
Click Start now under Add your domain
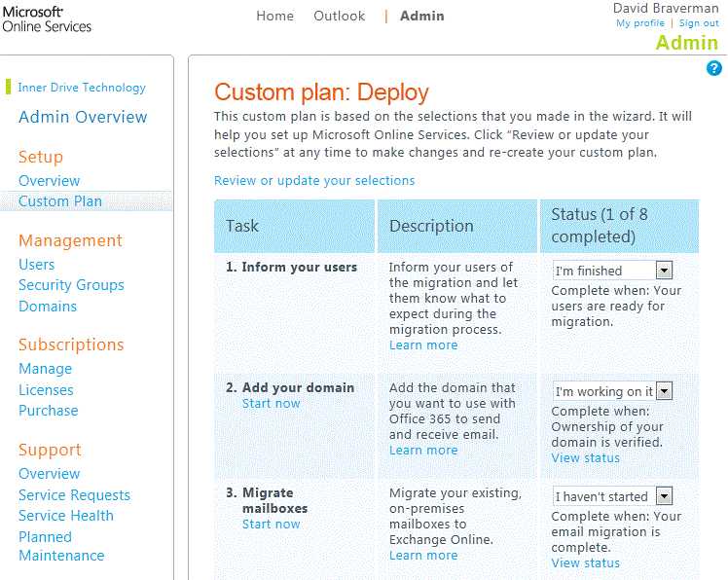(272, 403)
